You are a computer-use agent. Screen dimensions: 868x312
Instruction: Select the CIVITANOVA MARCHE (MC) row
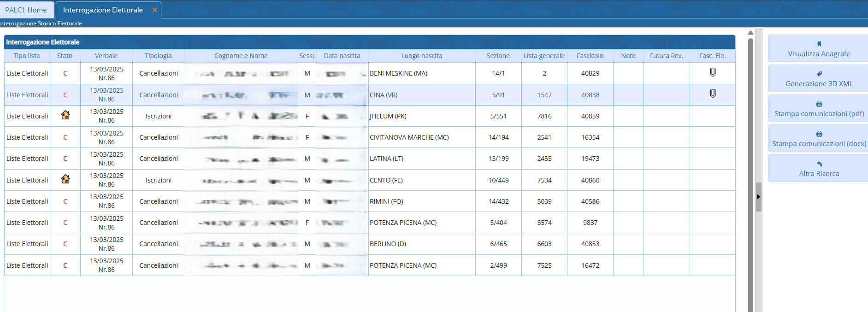tap(409, 137)
